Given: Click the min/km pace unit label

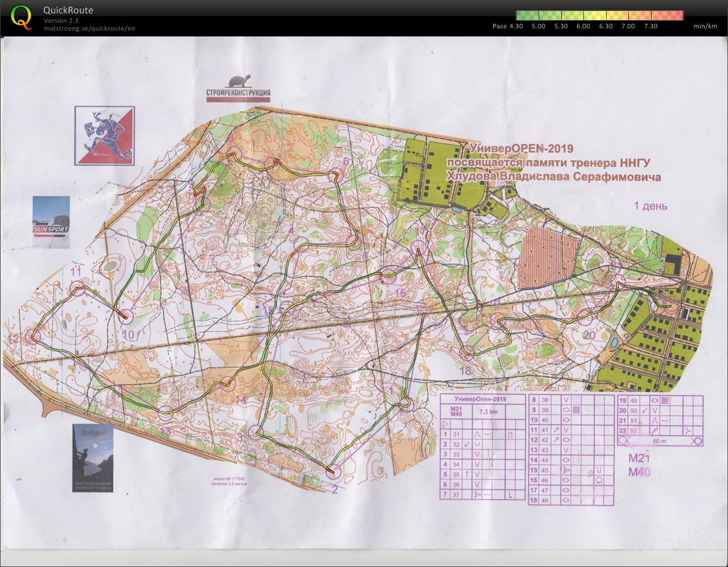Looking at the screenshot, I should coord(705,26).
